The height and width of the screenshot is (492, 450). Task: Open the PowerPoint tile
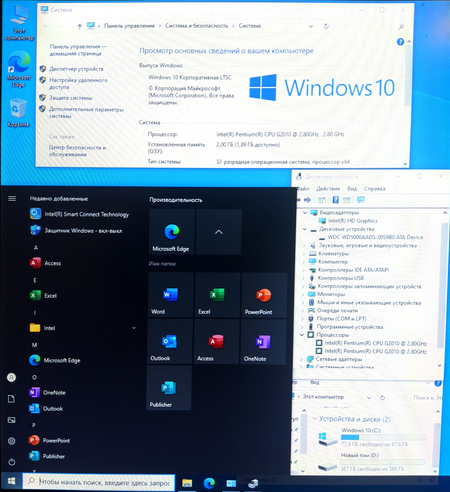[264, 295]
